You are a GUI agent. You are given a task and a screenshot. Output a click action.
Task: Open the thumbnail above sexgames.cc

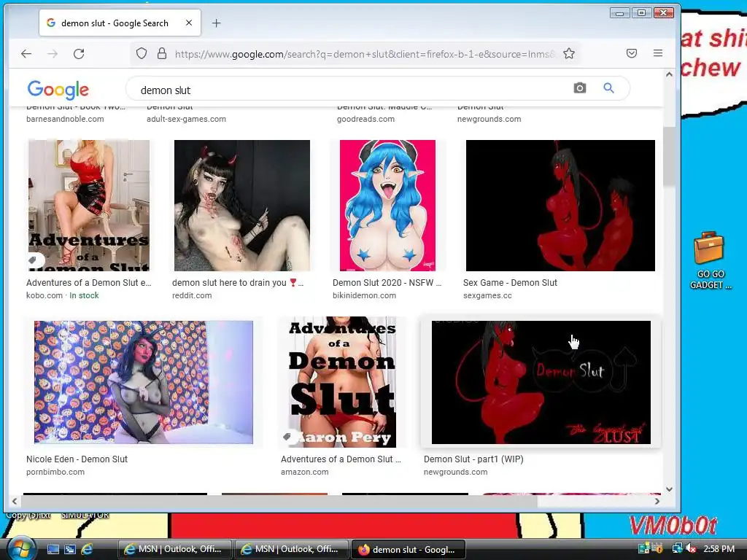pos(560,205)
